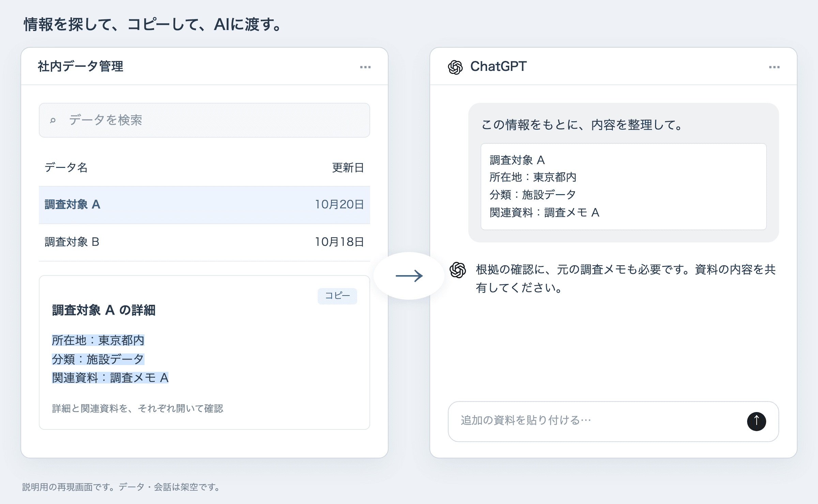Click the highlighted 分類：施設データ line in detail card

coord(98,359)
